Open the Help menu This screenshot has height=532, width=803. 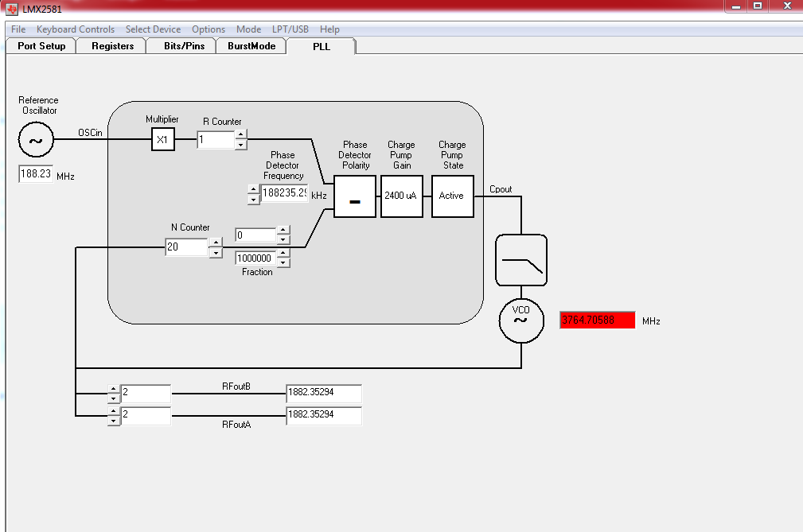tap(329, 29)
